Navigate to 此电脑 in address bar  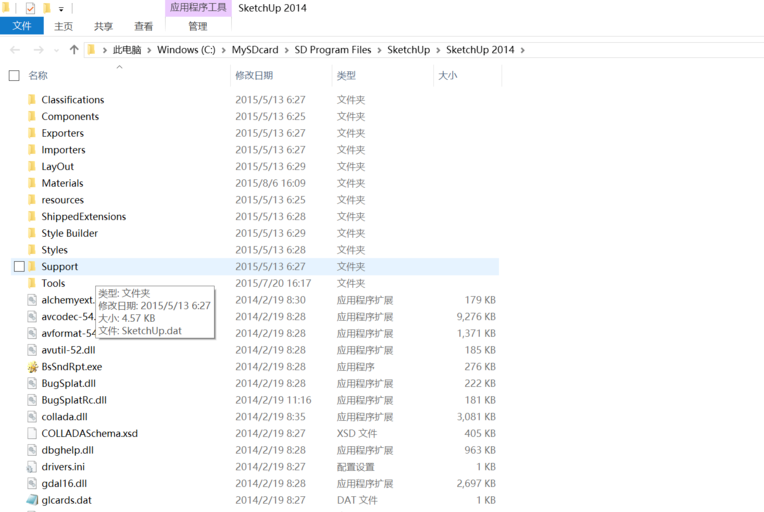pyautogui.click(x=127, y=50)
